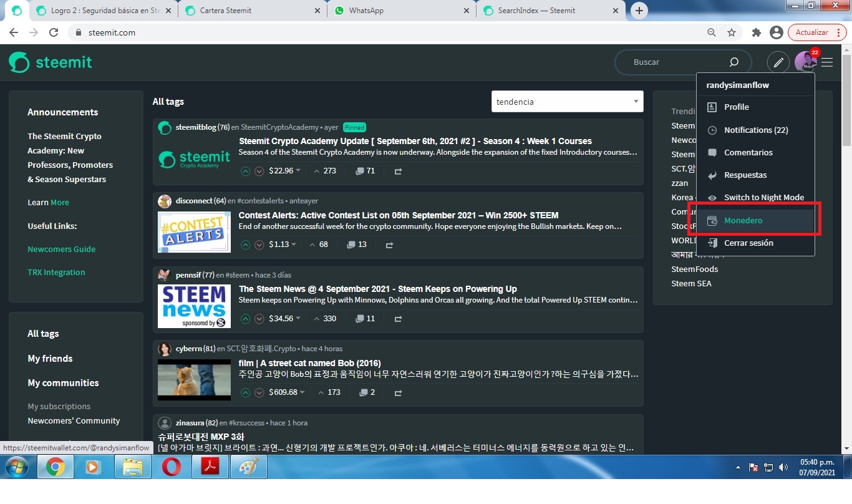The height and width of the screenshot is (504, 852).
Task: Switch to WhatsApp browser tab
Action: [402, 11]
